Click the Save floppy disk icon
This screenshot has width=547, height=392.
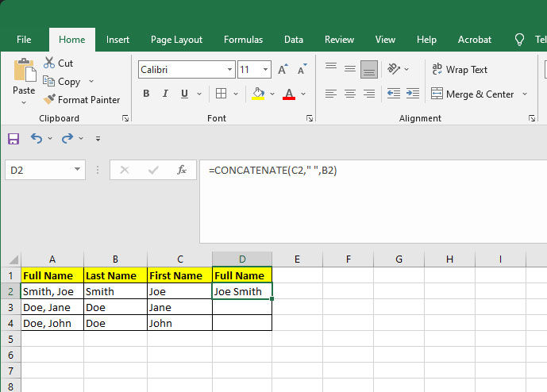pyautogui.click(x=13, y=139)
